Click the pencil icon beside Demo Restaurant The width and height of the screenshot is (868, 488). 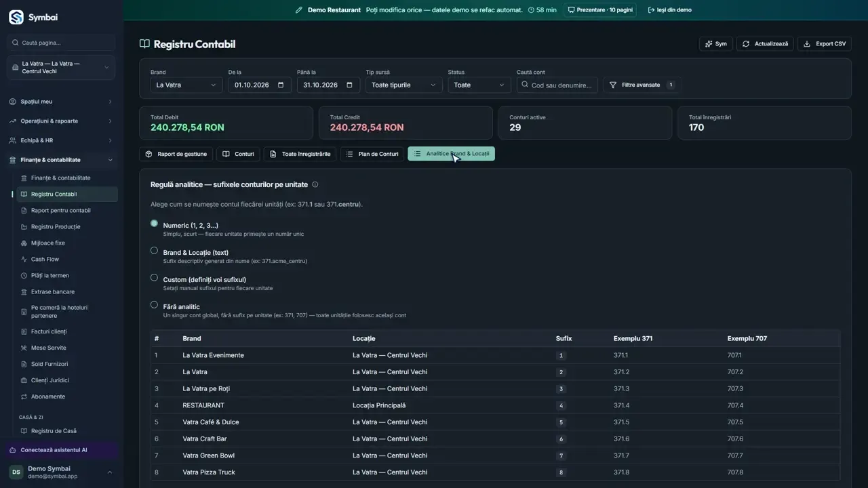[x=299, y=10]
